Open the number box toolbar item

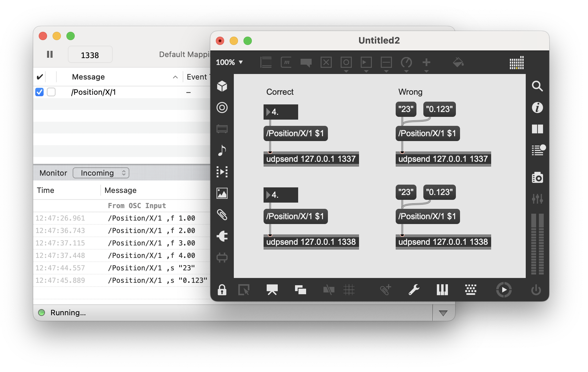pyautogui.click(x=366, y=63)
